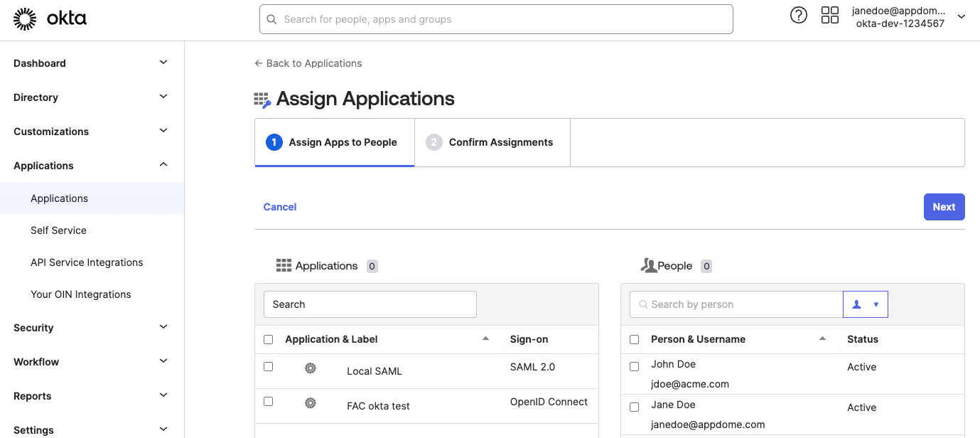Check the select-all applications checkbox
The width and height of the screenshot is (980, 438).
(x=268, y=339)
